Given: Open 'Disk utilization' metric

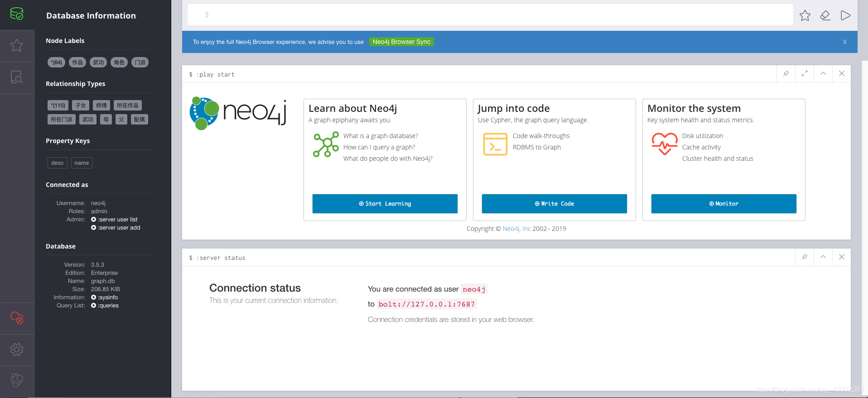Looking at the screenshot, I should [703, 136].
